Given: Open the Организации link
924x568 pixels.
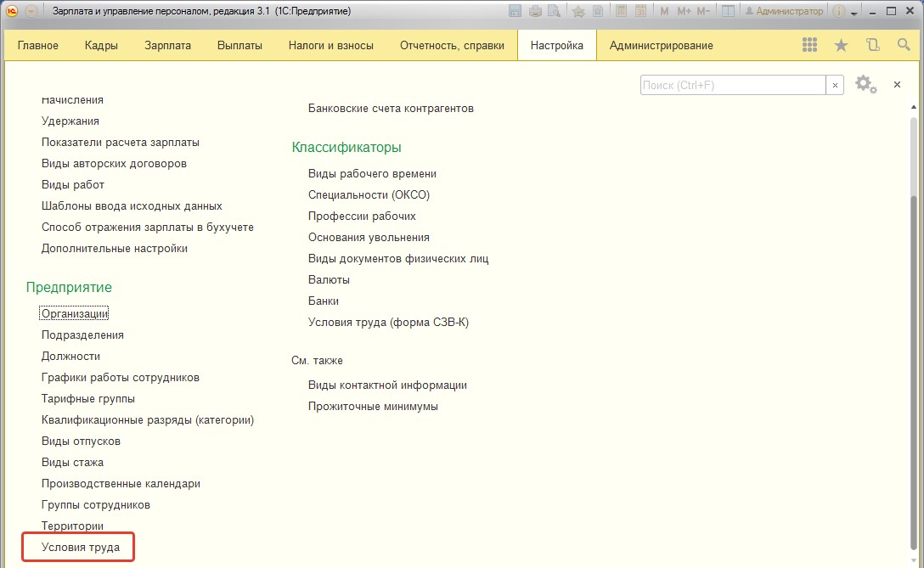Looking at the screenshot, I should pyautogui.click(x=74, y=314).
